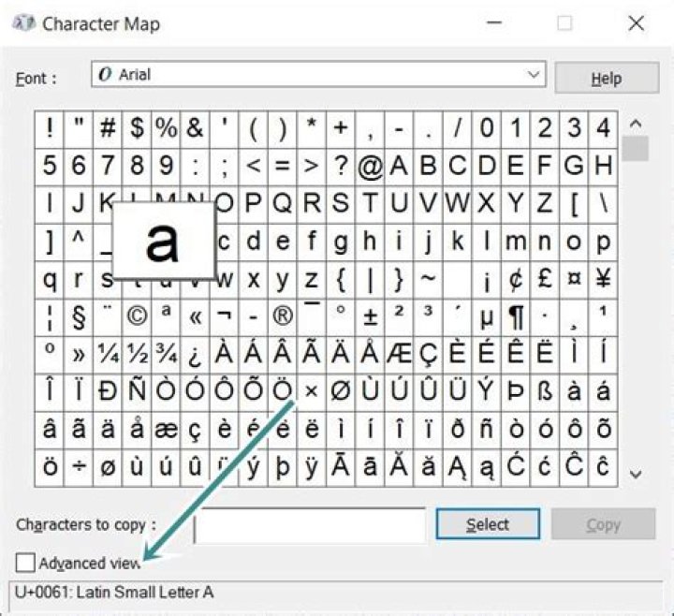Viewport: 674px width, 616px height.
Task: Click the Character Map title bar icon
Action: coord(24,23)
